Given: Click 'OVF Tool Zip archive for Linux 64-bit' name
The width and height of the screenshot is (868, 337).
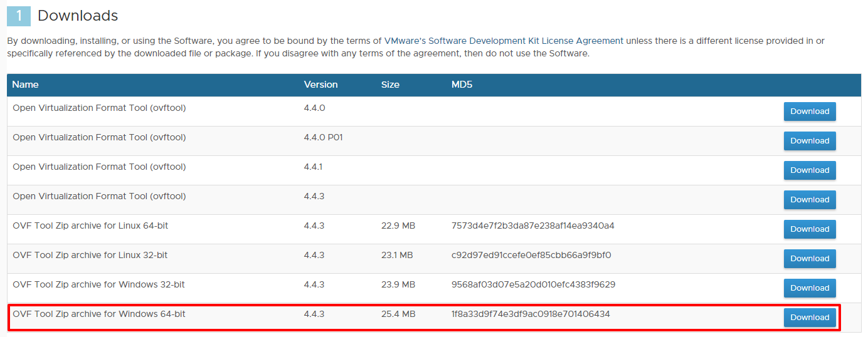Looking at the screenshot, I should pyautogui.click(x=90, y=226).
